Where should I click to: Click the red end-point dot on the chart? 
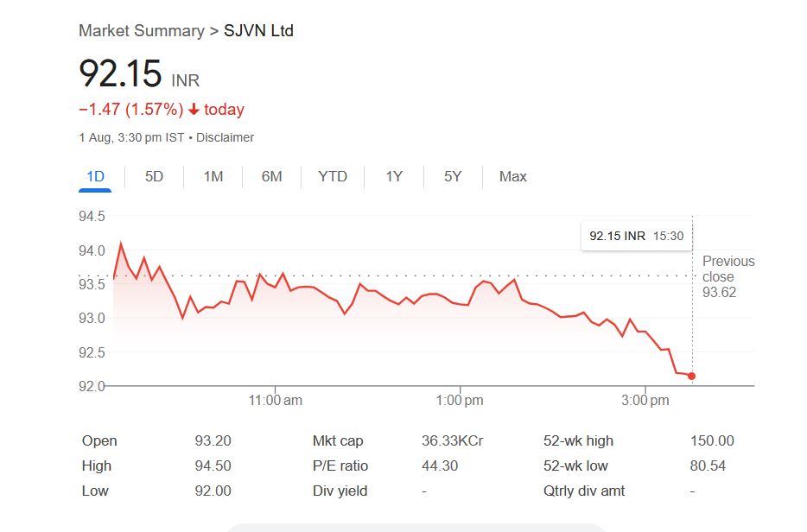coord(692,376)
